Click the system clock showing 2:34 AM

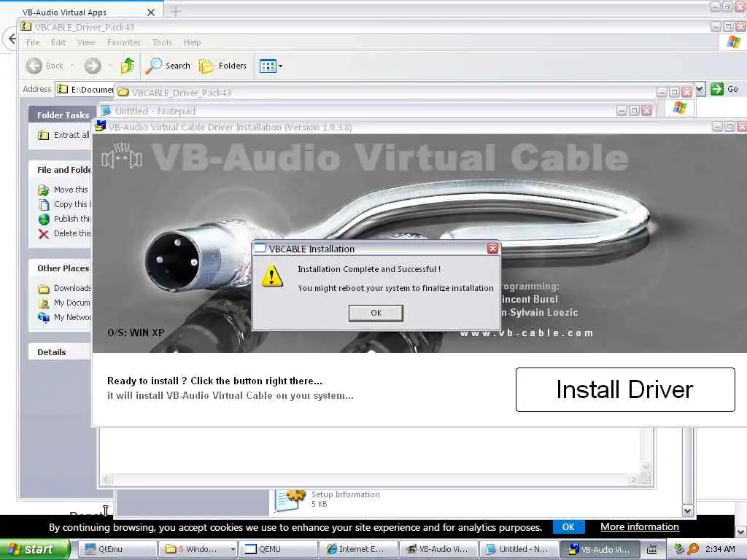click(x=720, y=549)
